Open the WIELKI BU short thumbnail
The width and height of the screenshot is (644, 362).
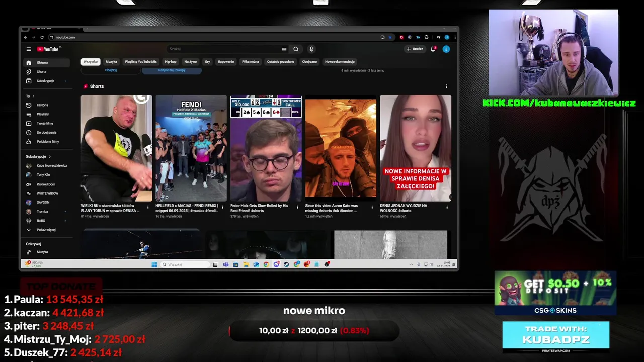[116, 148]
